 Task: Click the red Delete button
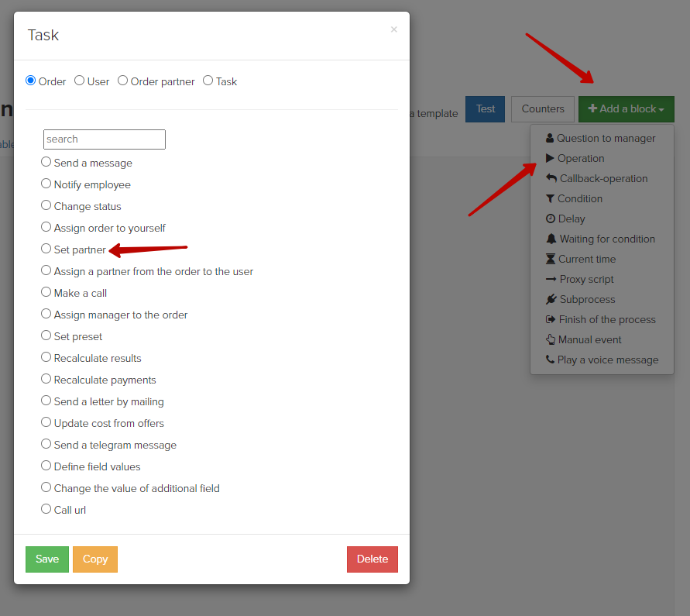click(372, 559)
